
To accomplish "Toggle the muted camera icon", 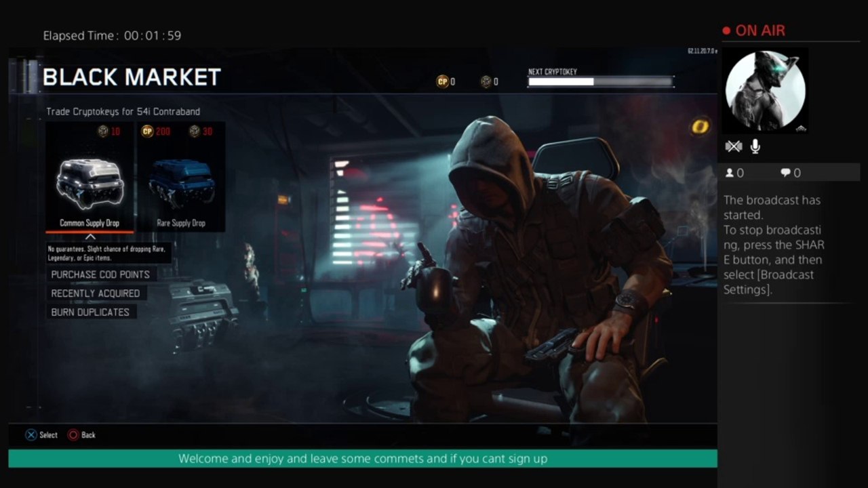I will (x=734, y=146).
